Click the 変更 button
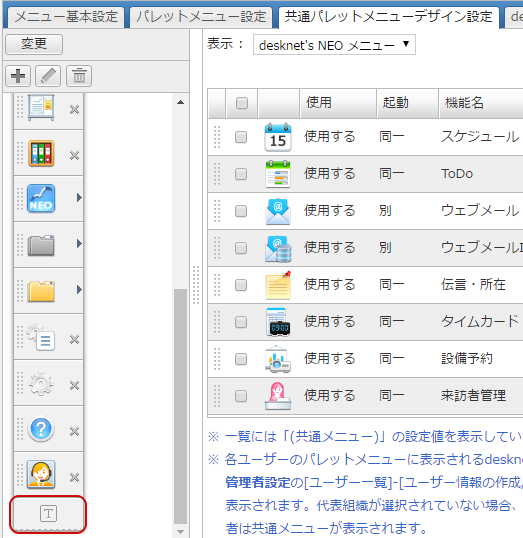Screen dimensions: 523x538 pyautogui.click(x=34, y=44)
